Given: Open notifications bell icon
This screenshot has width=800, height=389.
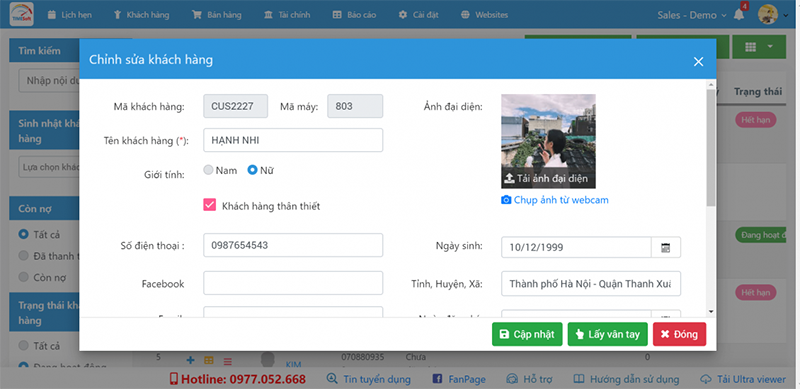Looking at the screenshot, I should [739, 15].
